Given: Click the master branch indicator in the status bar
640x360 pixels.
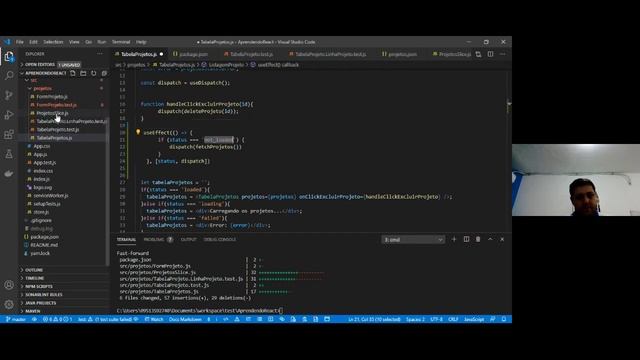Looking at the screenshot, I should pos(16,319).
